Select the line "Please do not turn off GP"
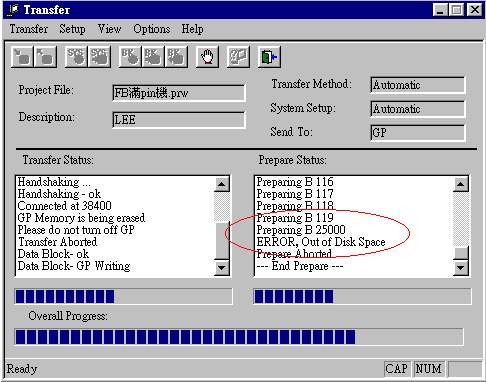486x382 pixels. (x=76, y=230)
